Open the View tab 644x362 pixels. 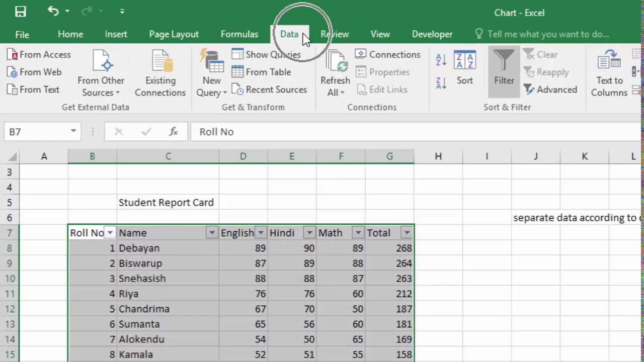tap(380, 34)
